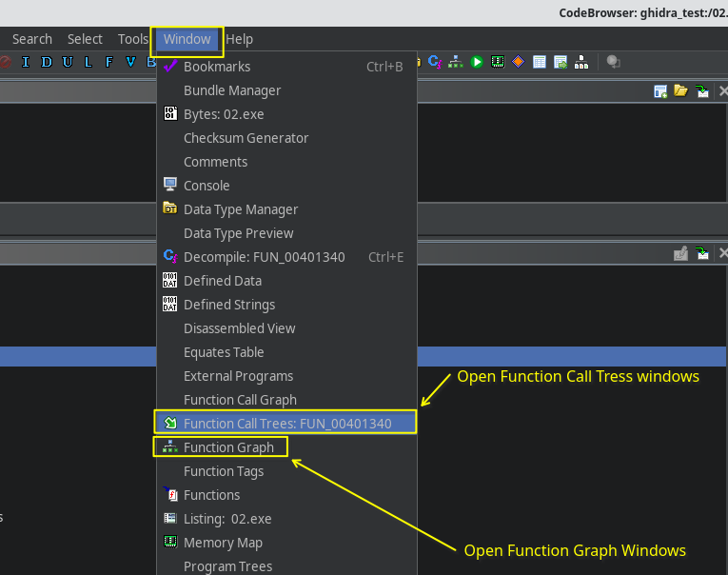
Task: Select Function Call Graph entry
Action: (x=286, y=400)
